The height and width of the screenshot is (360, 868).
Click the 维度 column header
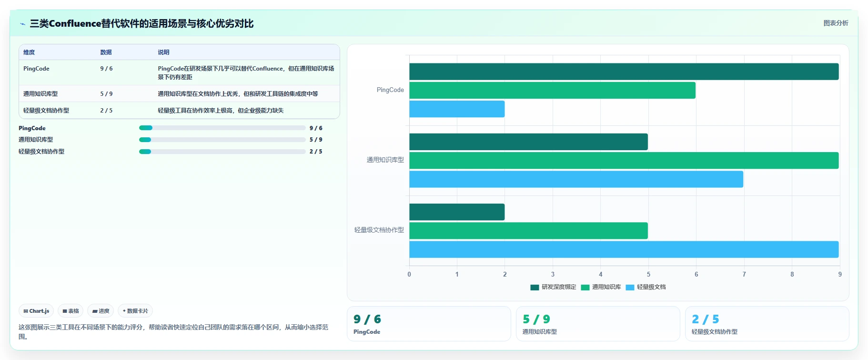[x=29, y=52]
